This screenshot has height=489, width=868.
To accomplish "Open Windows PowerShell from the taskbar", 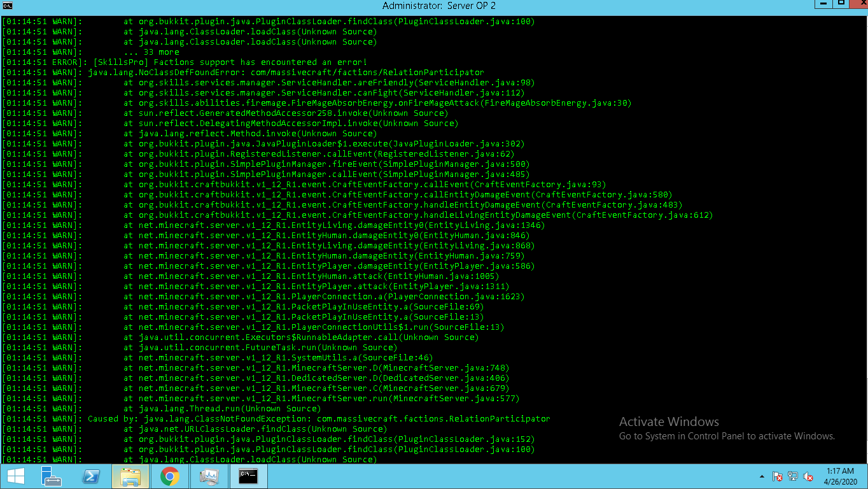I will click(91, 476).
